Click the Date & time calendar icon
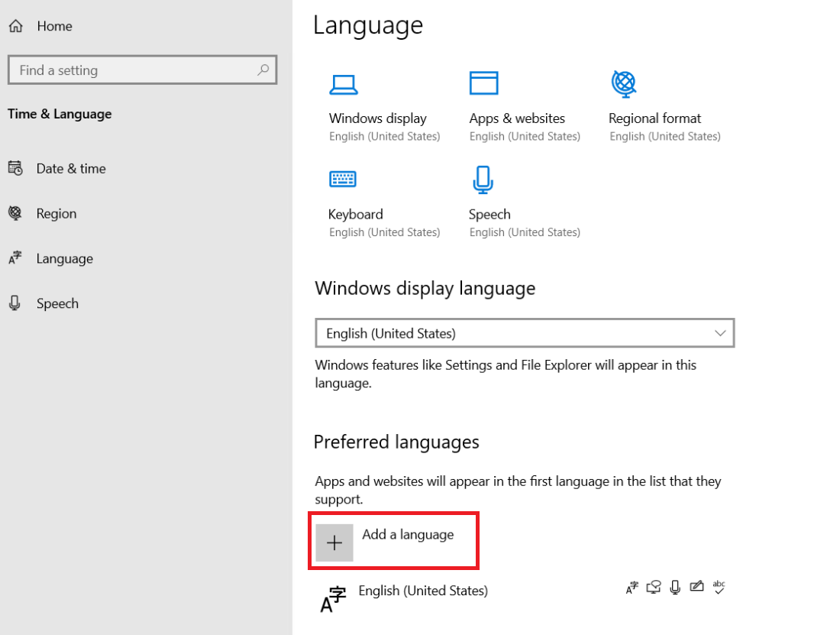 pos(15,168)
